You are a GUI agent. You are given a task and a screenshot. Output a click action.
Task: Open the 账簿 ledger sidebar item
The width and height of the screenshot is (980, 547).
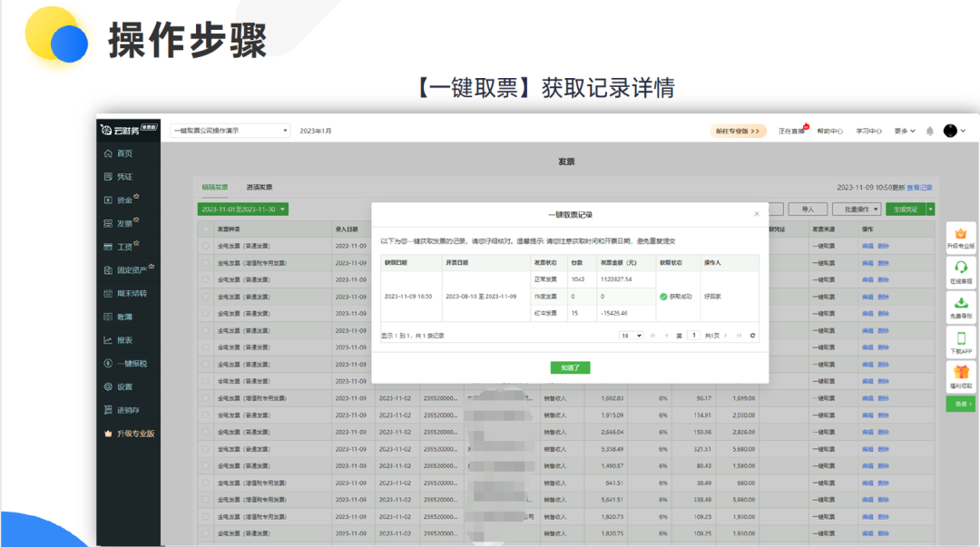pos(119,317)
